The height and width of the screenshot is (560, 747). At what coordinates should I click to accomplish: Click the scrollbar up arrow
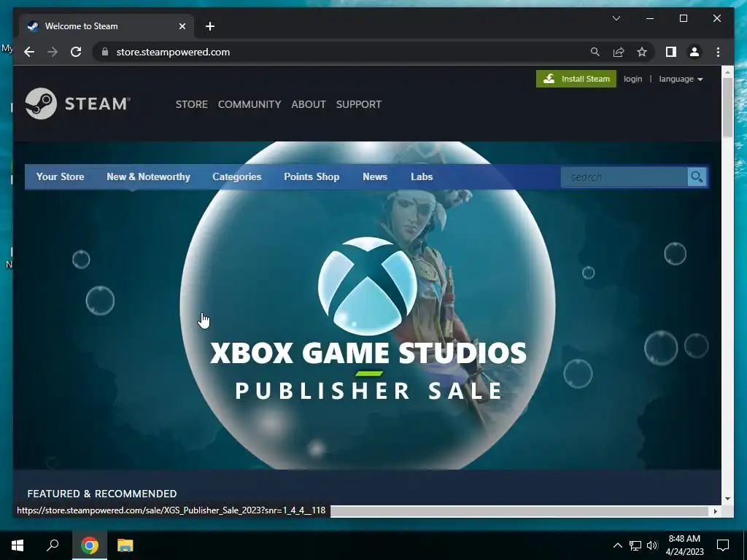(x=727, y=72)
